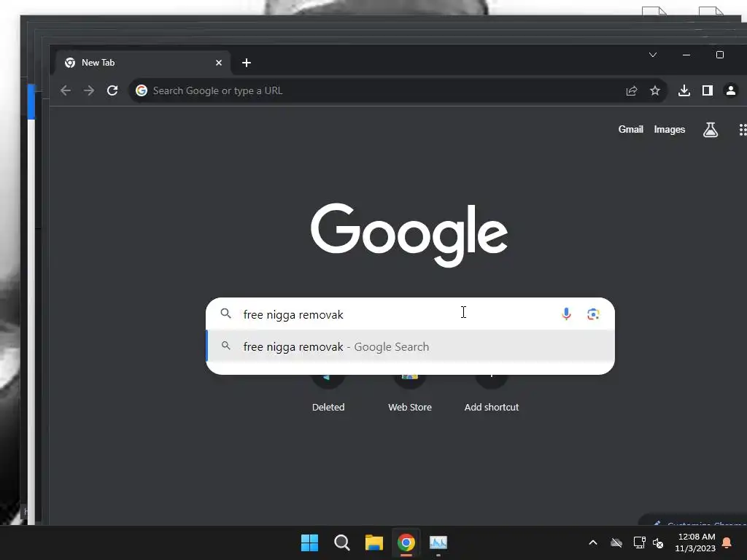This screenshot has width=747, height=560.
Task: Show hidden tray icons chevron
Action: [593, 542]
